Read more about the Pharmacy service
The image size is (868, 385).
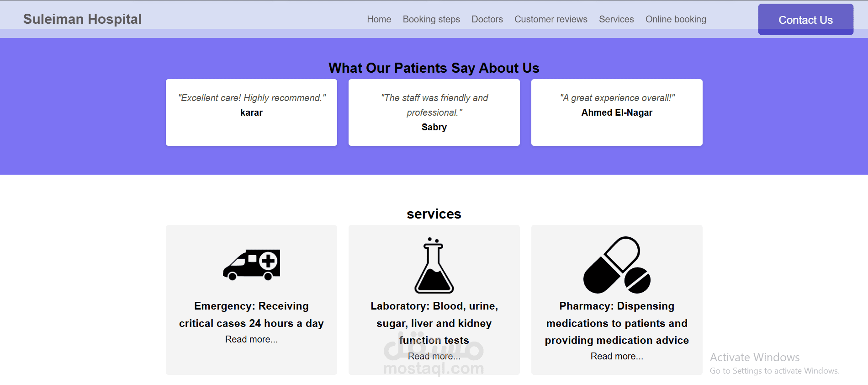point(617,356)
